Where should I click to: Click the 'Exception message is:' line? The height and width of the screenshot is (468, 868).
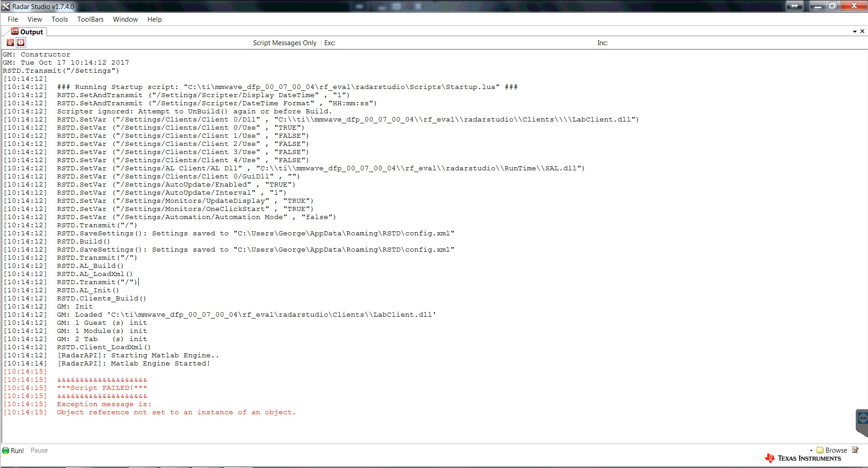pos(104,404)
